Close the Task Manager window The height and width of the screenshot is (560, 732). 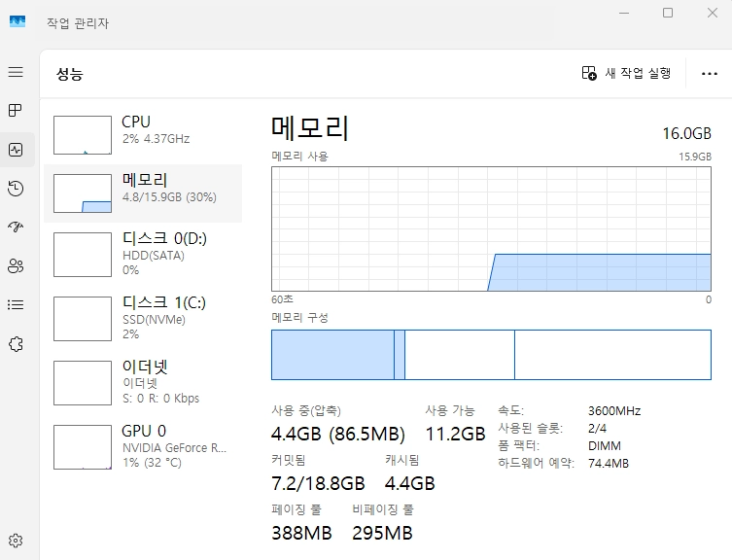click(x=713, y=13)
